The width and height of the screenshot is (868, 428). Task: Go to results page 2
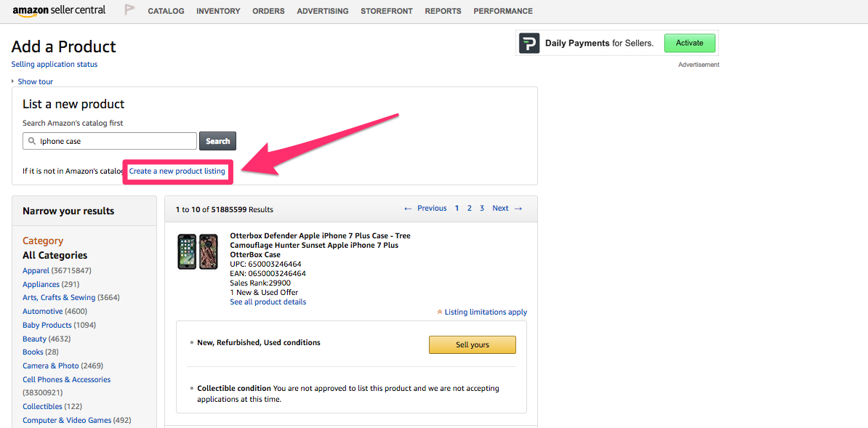point(470,209)
